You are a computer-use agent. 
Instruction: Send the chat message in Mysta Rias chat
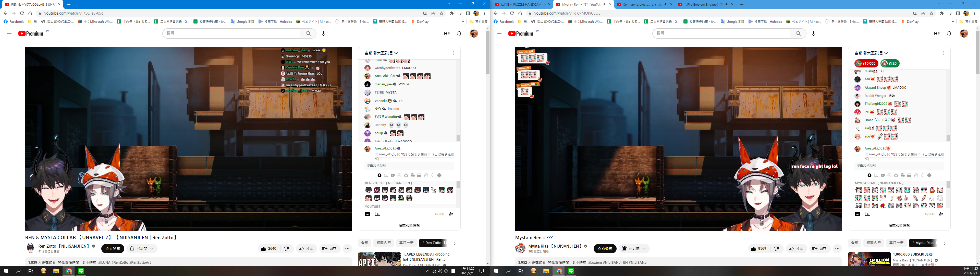pyautogui.click(x=941, y=214)
